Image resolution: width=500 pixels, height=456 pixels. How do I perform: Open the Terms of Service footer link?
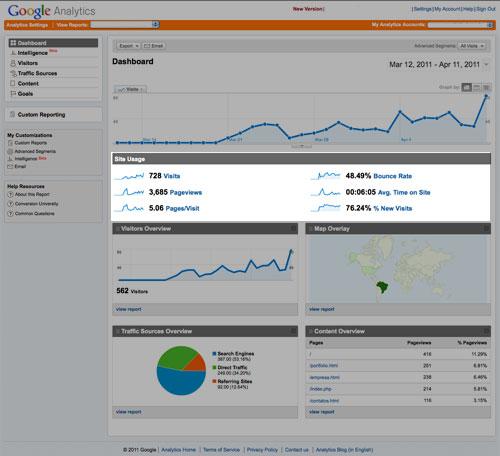pos(221,450)
